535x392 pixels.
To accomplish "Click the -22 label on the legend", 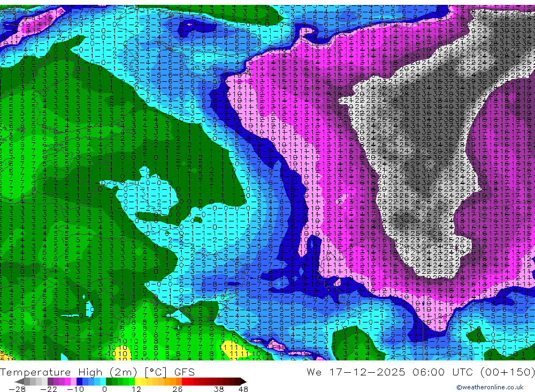I will tap(49, 389).
